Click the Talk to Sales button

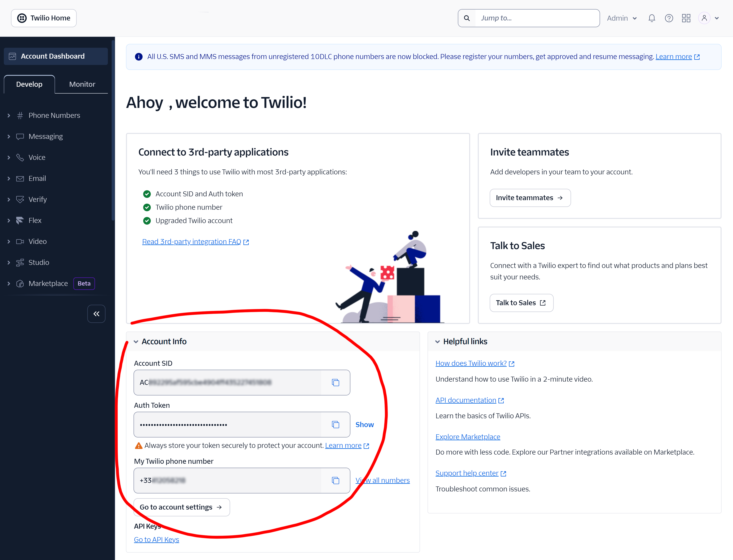tap(521, 303)
